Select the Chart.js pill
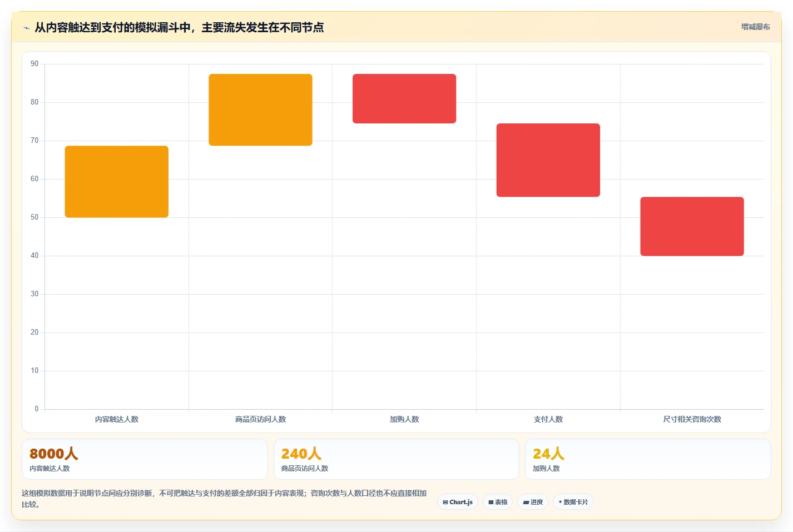 click(x=458, y=502)
